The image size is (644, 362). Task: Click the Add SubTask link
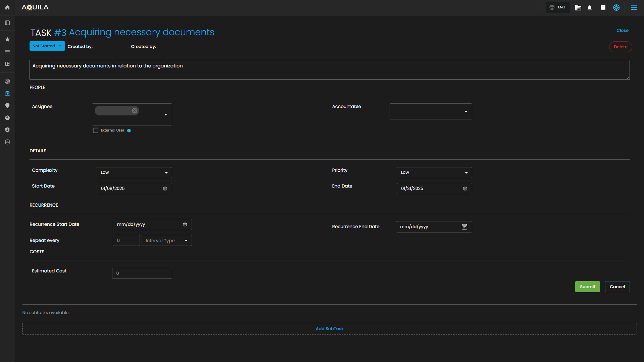[x=329, y=329]
